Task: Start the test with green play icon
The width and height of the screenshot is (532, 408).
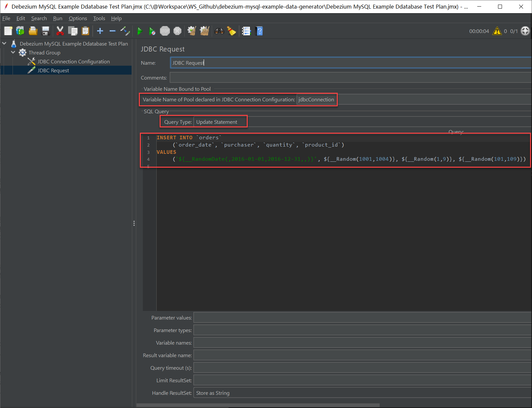Action: 140,31
